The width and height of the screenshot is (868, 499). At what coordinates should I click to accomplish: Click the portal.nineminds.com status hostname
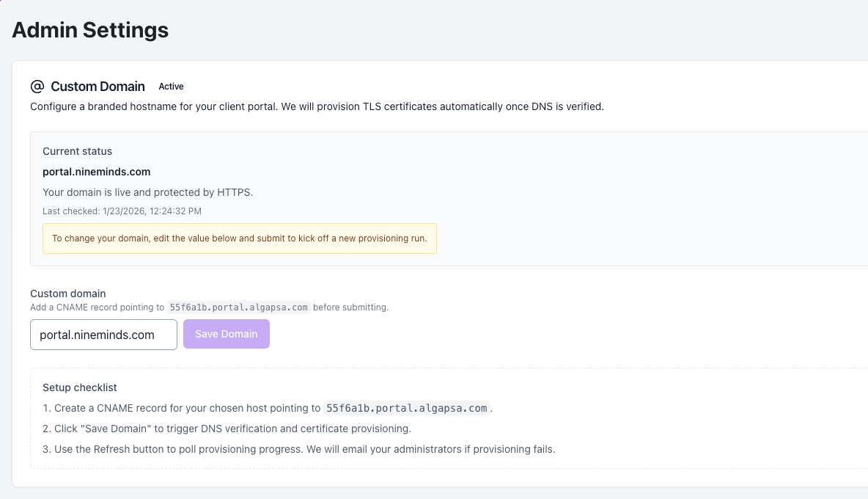96,172
